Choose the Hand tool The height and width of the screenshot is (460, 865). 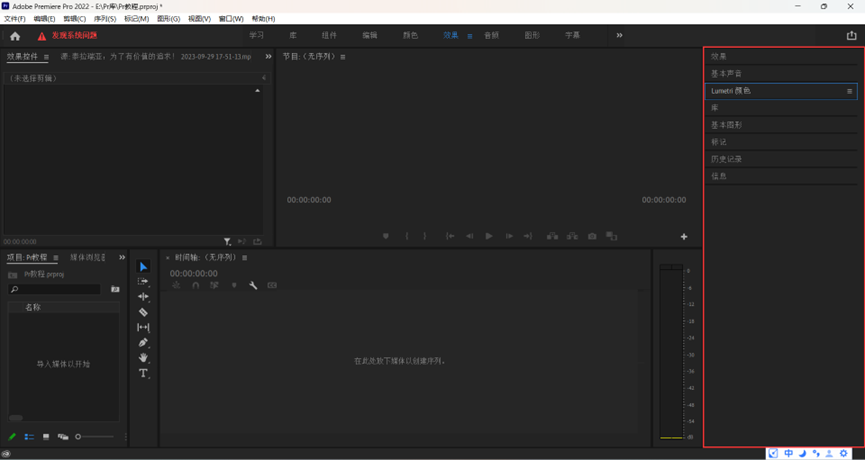point(143,357)
